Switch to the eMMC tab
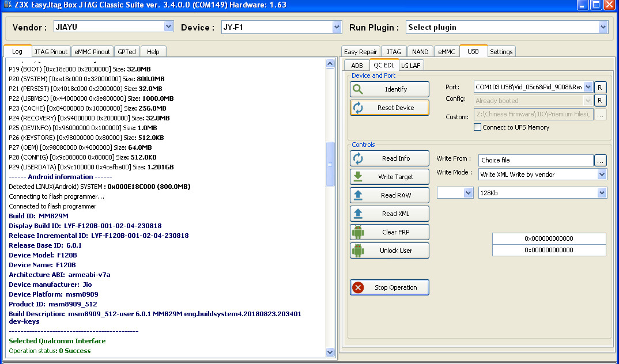Screen dimensions: 619x364 (x=447, y=52)
